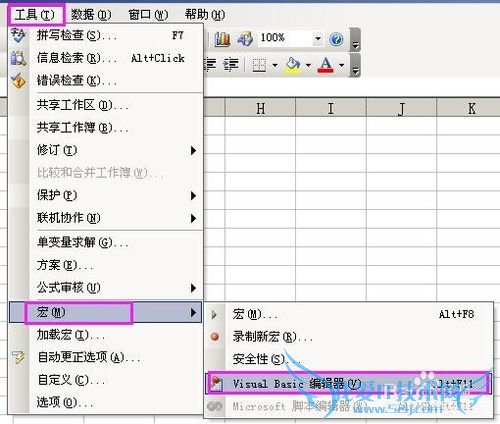Select column J header
Image resolution: width=500 pixels, height=424 pixels.
coord(401,108)
